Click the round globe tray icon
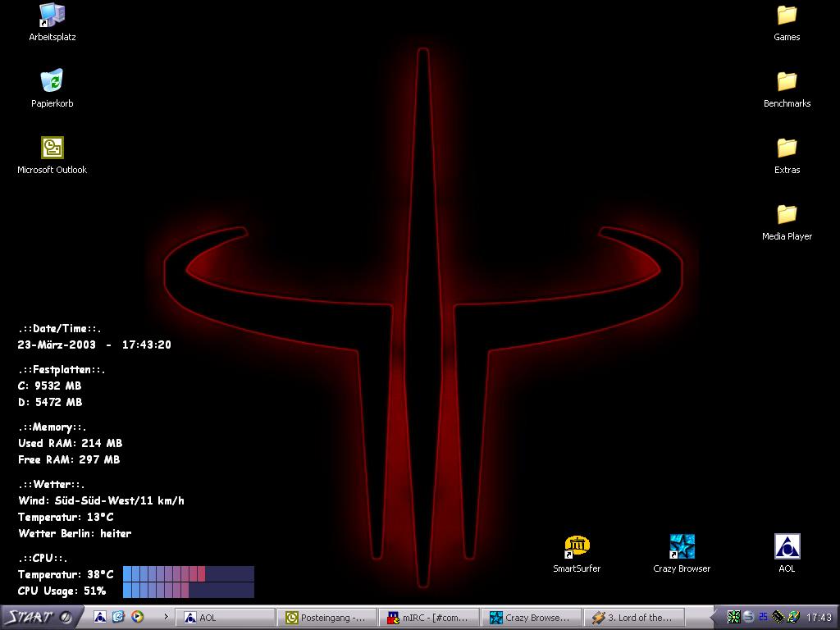Viewport: 840px width, 630px height. tap(748, 617)
